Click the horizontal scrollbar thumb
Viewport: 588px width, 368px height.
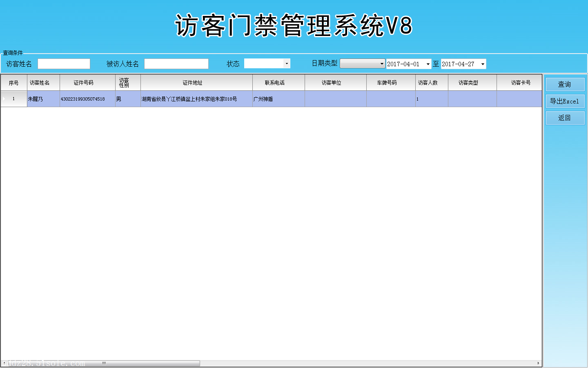(x=104, y=363)
